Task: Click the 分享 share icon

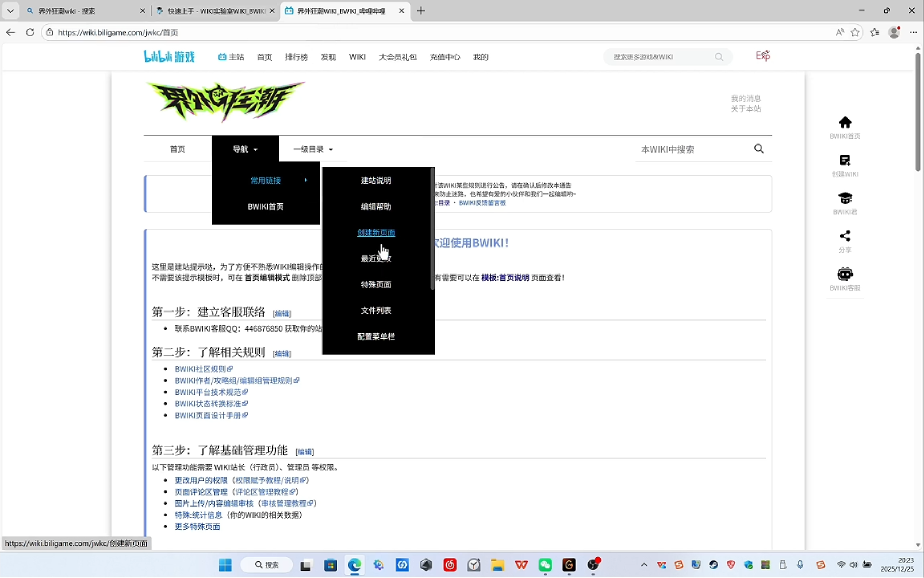Action: 845,236
